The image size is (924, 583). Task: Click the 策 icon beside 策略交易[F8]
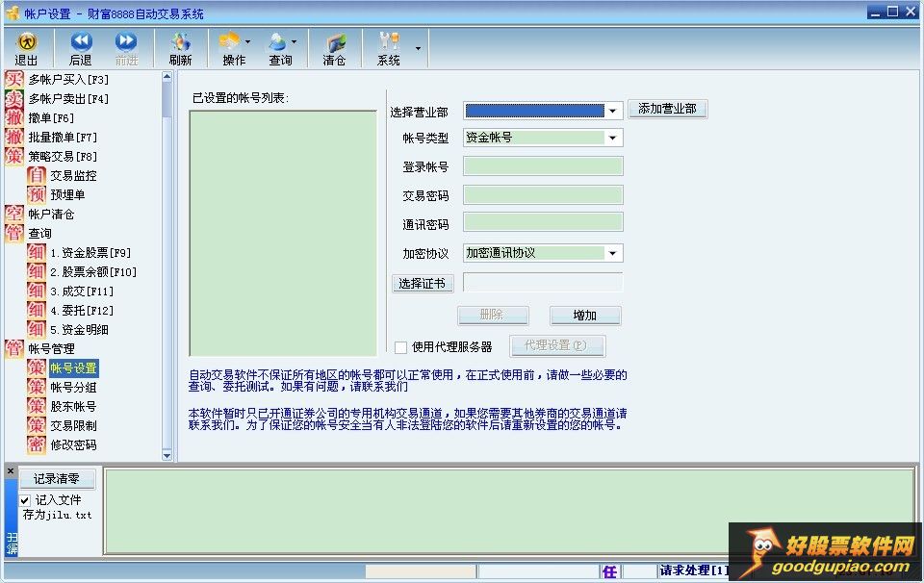pos(14,156)
